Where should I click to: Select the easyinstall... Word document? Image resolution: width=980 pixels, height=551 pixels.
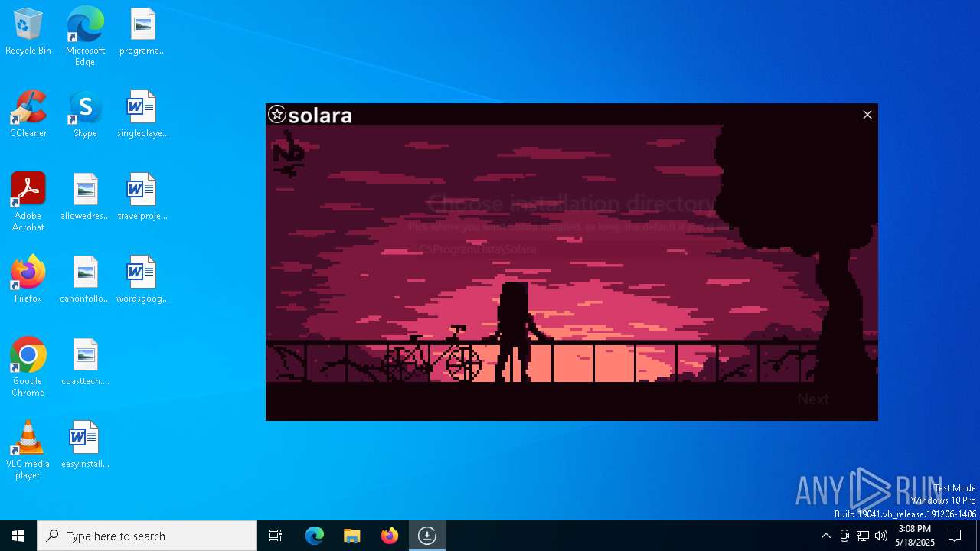click(x=85, y=445)
